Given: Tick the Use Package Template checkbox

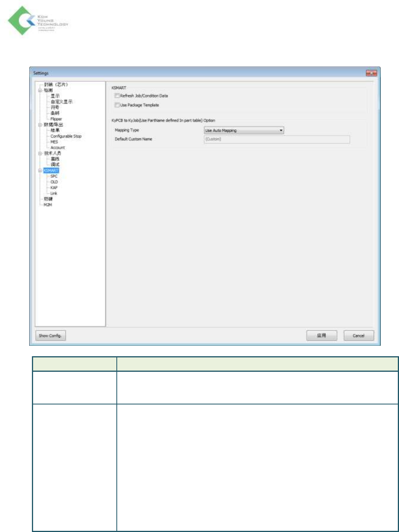Looking at the screenshot, I should (x=117, y=105).
